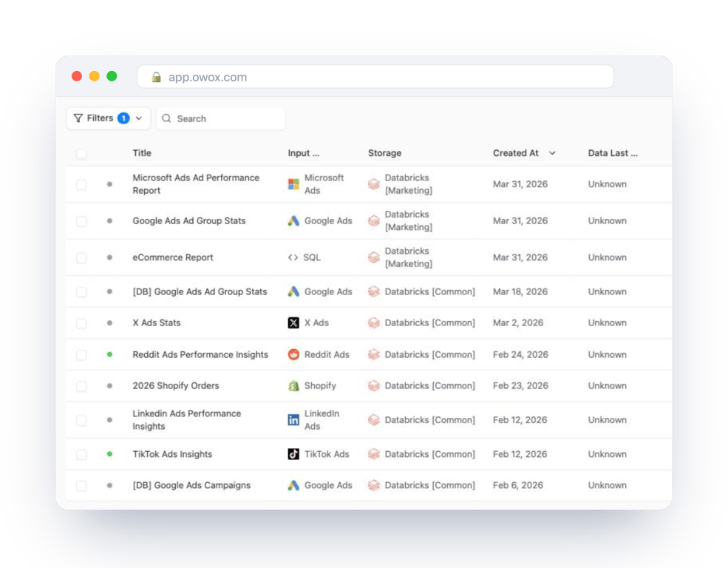Select the eCommerce Report row checkbox
This screenshot has width=728, height=568.
pos(81,257)
